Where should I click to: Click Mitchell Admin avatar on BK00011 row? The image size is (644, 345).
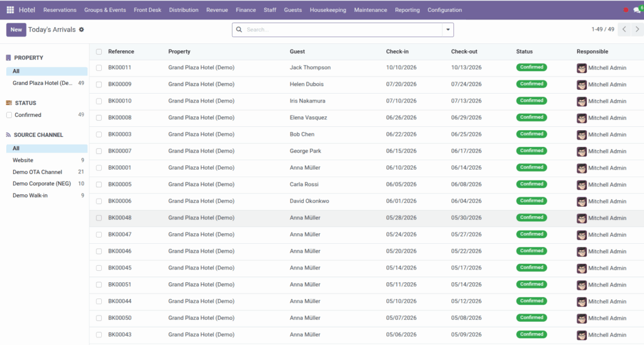582,68
